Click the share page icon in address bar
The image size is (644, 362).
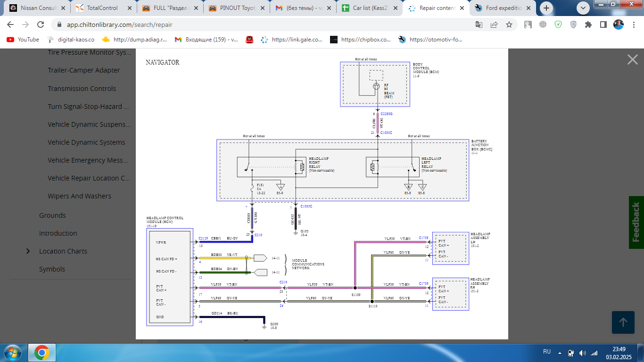pyautogui.click(x=494, y=25)
